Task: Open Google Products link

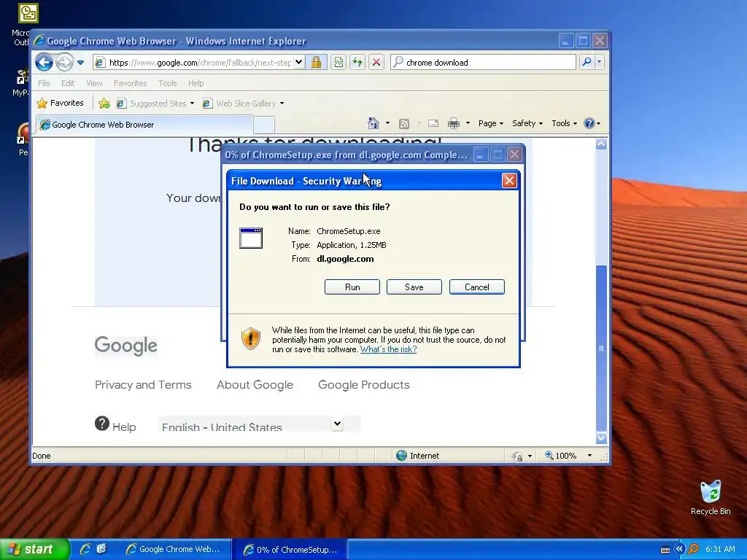Action: [x=364, y=385]
